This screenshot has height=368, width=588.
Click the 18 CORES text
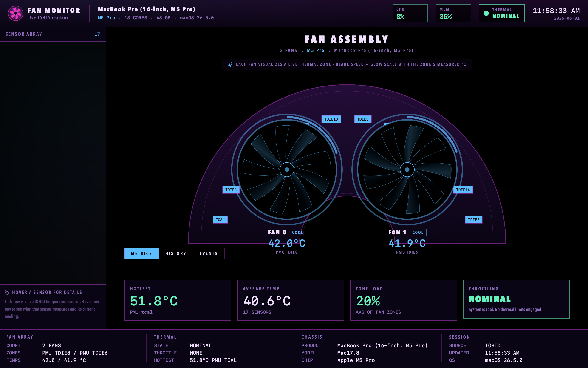pyautogui.click(x=136, y=18)
